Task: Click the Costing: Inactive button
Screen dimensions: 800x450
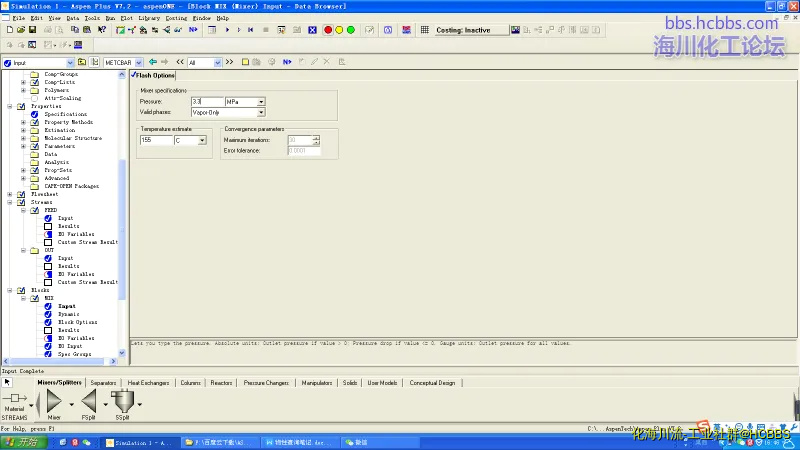Action: click(x=471, y=30)
